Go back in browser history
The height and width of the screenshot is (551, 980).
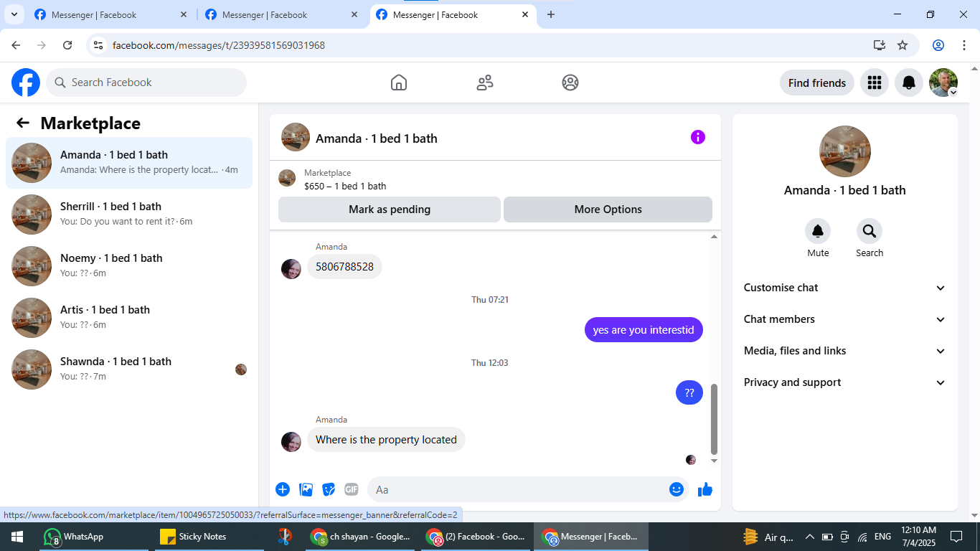point(16,45)
